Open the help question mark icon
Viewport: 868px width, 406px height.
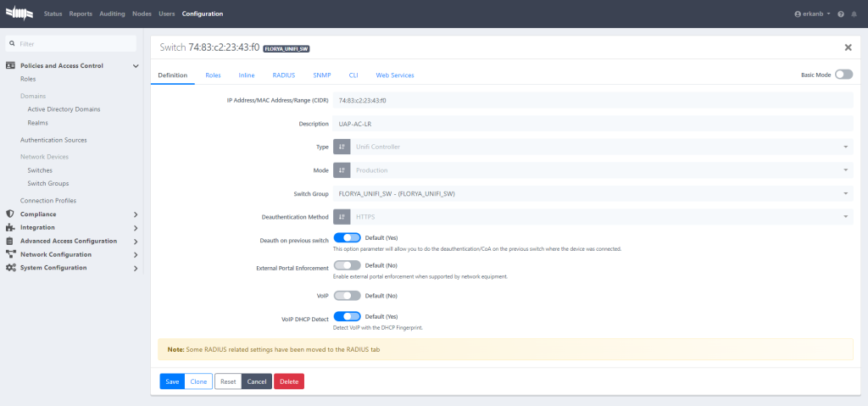tap(841, 14)
